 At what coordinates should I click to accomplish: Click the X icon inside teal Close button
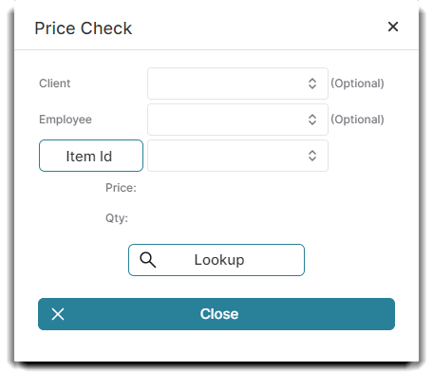[58, 314]
